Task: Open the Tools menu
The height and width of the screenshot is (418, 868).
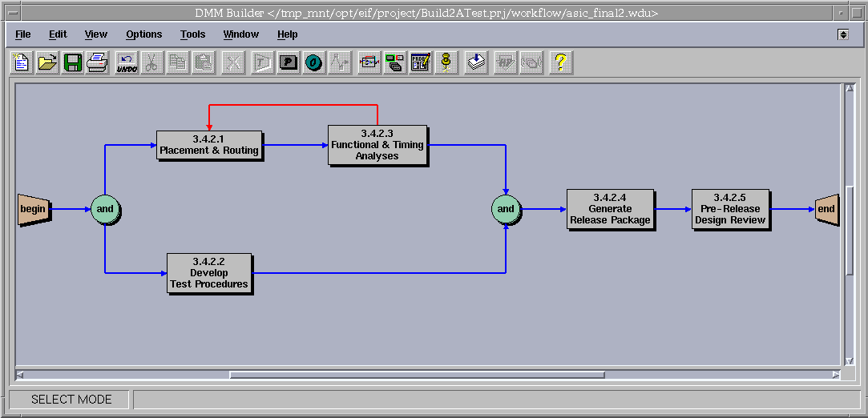Action: click(192, 34)
